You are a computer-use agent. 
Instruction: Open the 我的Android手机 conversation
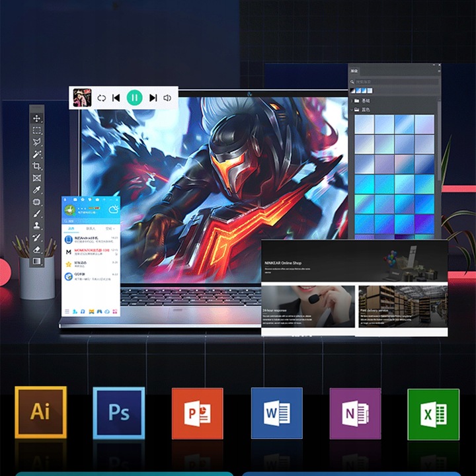pos(91,239)
